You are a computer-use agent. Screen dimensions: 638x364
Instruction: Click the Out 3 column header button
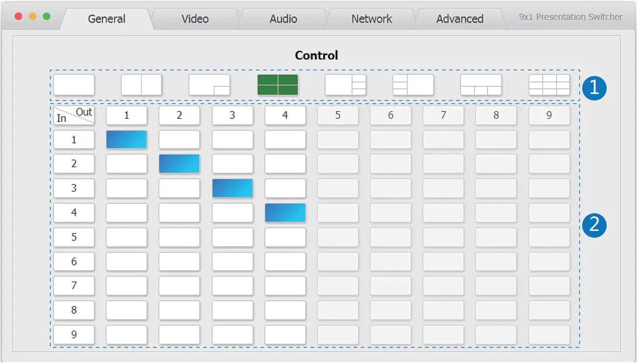point(232,115)
